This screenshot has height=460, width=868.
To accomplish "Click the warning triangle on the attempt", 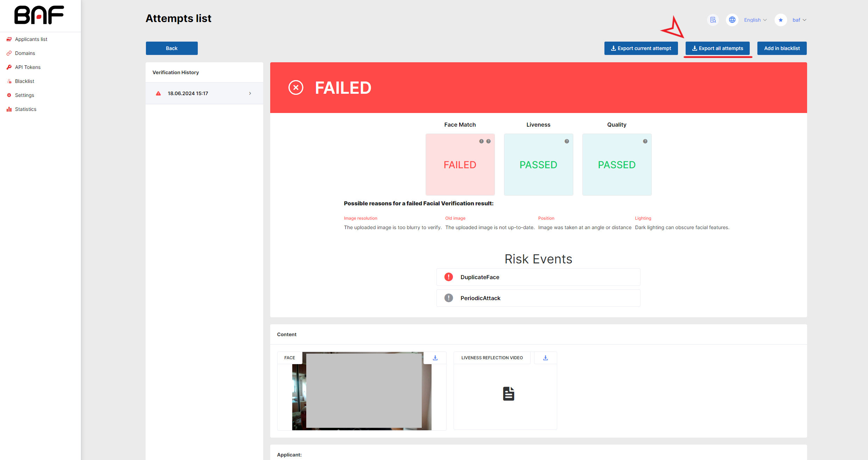I will [x=158, y=93].
